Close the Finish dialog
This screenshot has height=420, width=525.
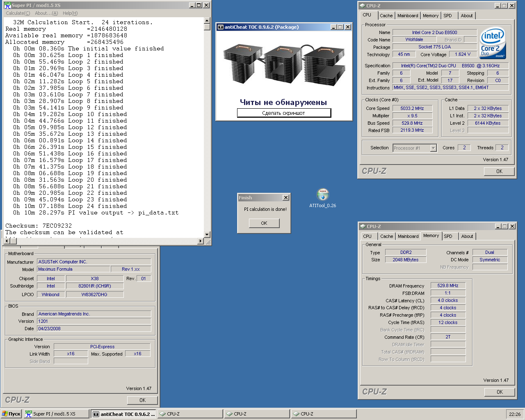286,198
